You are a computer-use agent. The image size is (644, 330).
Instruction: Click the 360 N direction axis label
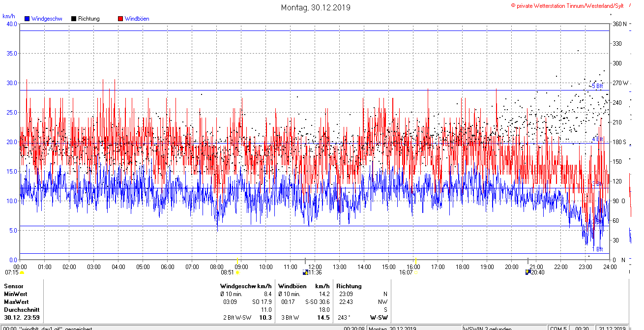coord(618,24)
